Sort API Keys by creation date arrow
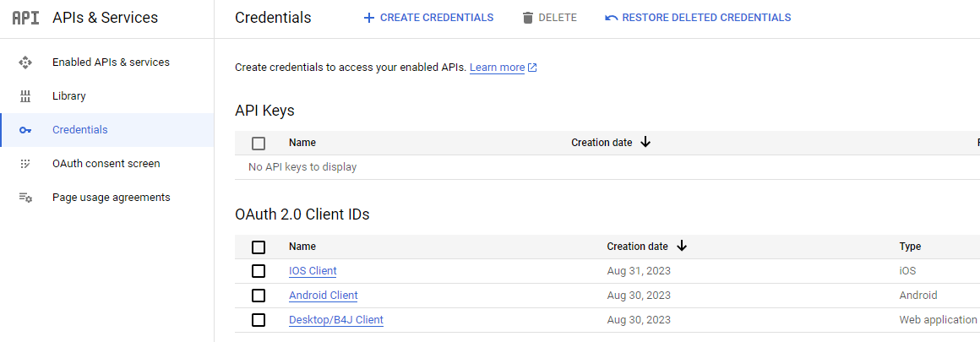This screenshot has width=980, height=342. tap(645, 143)
